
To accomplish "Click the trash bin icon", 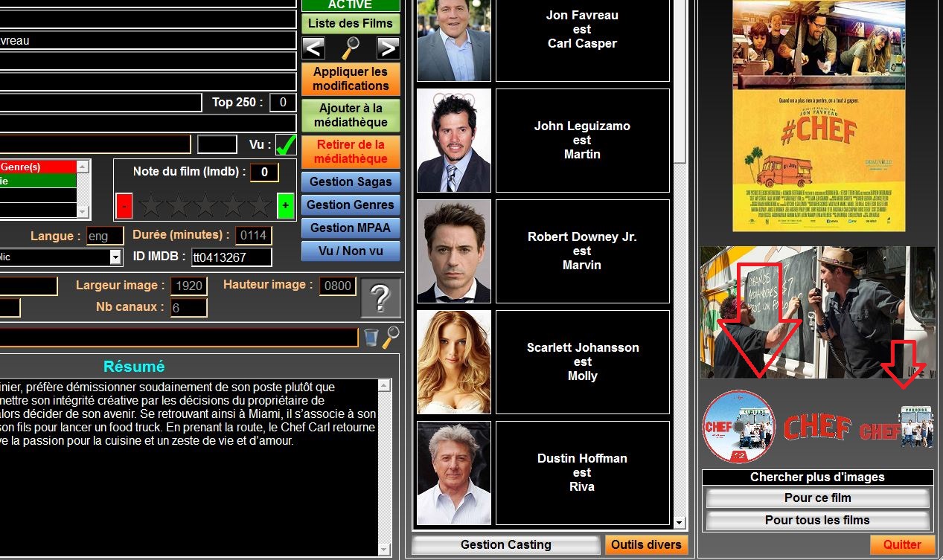I will tap(371, 337).
